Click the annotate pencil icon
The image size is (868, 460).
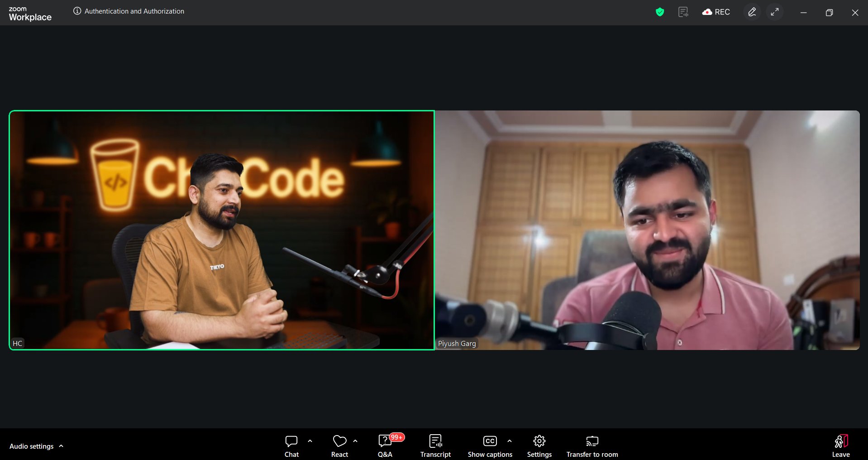(752, 12)
